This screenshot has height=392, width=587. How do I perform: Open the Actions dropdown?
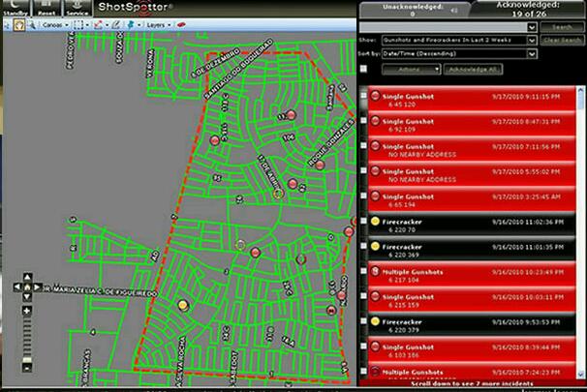pos(411,69)
